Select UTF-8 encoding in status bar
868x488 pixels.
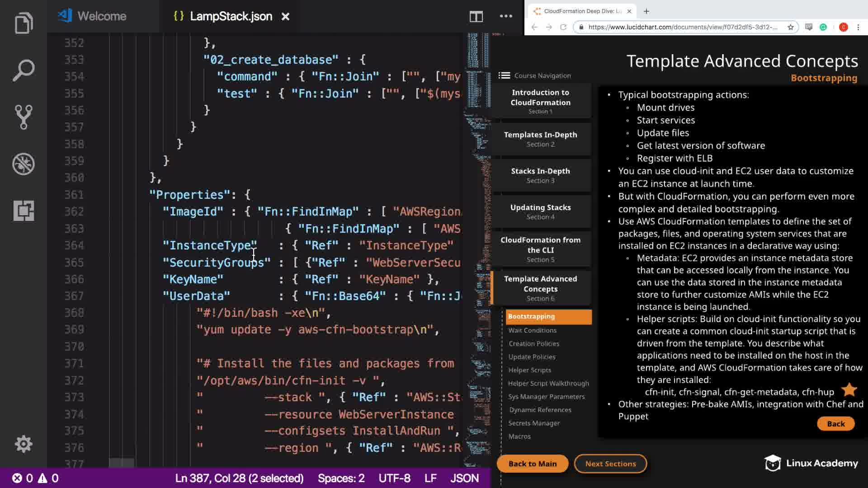point(394,478)
